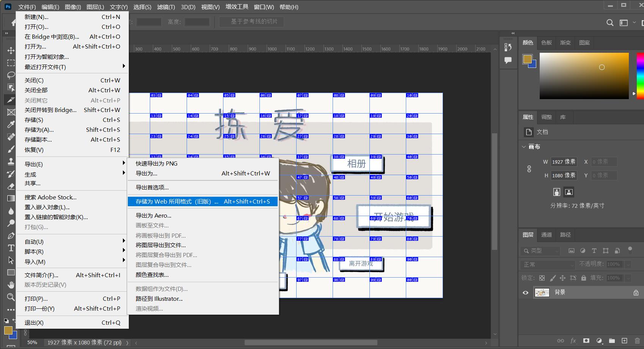The height and width of the screenshot is (349, 644).
Task: Open the 不透明度 opacity dropdown arrow
Action: (x=628, y=264)
